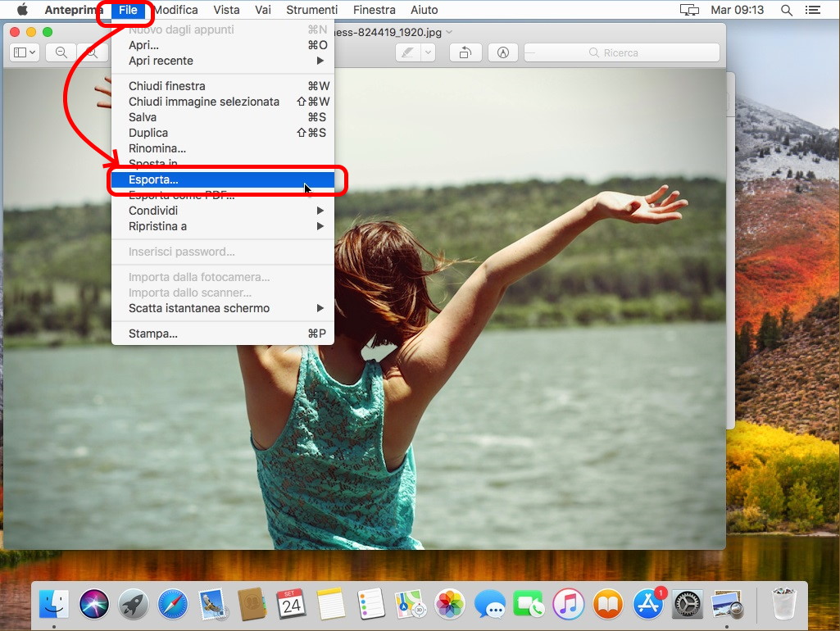This screenshot has width=840, height=631.
Task: Open the file title dropdown chevron
Action: [449, 32]
